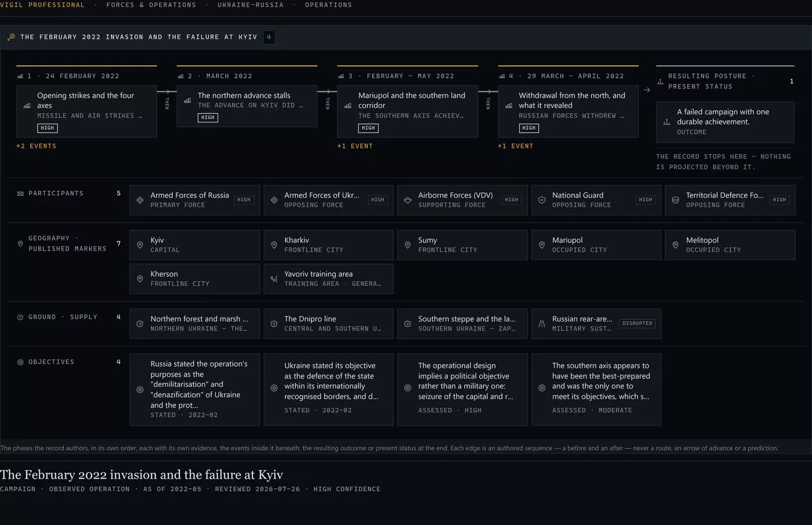Open the Armed Forces of Ukraine participant chip

coord(329,200)
